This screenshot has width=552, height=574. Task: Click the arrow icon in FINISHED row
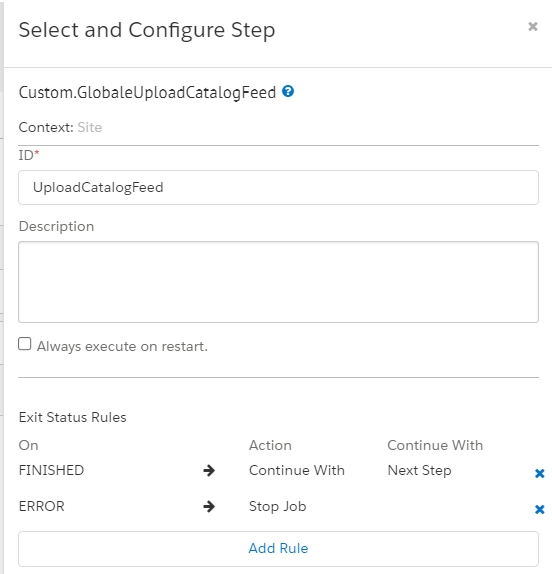coord(209,470)
